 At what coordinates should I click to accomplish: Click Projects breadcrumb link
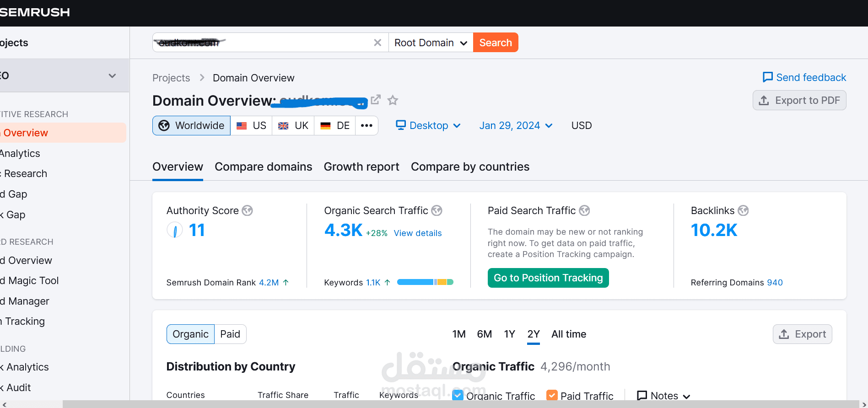point(171,78)
